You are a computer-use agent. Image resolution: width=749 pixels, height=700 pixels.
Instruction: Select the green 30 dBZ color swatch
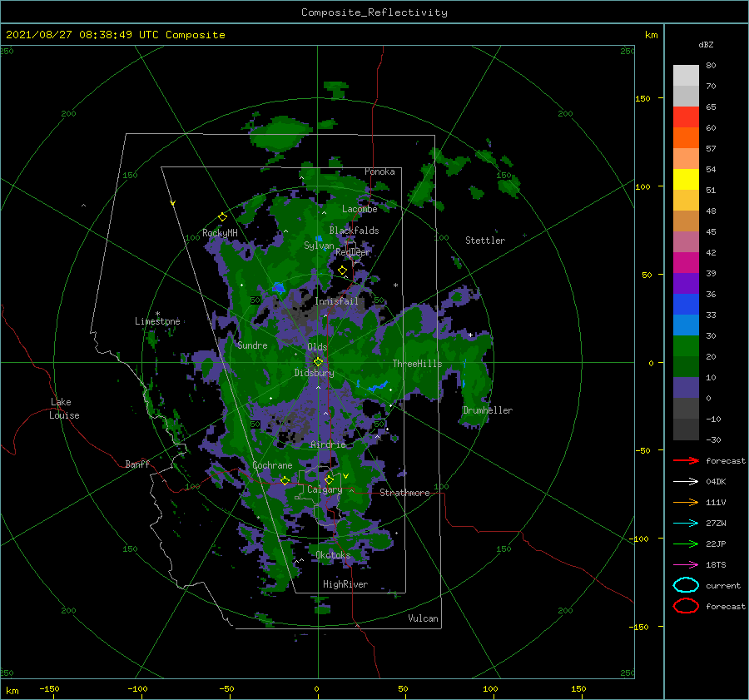coord(686,345)
